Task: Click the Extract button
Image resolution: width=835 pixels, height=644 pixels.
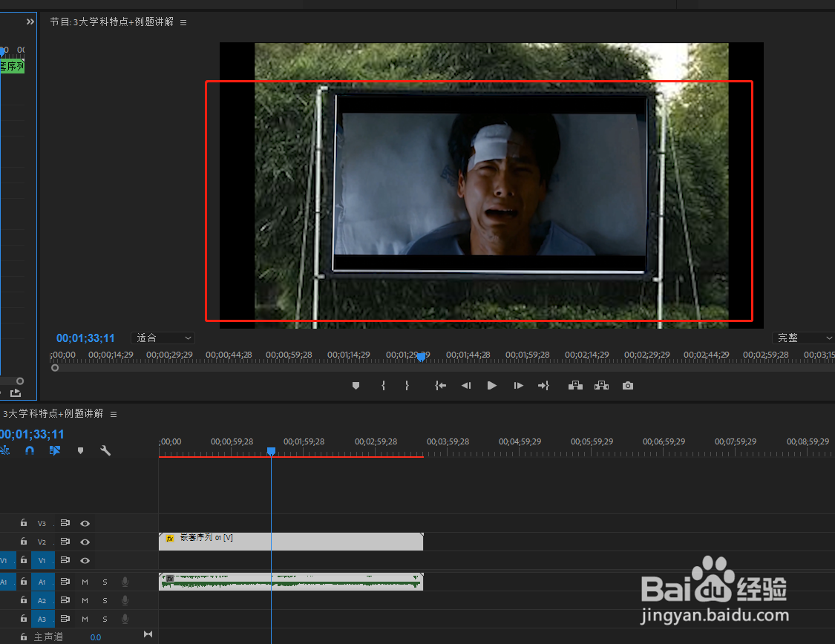Action: [x=601, y=385]
